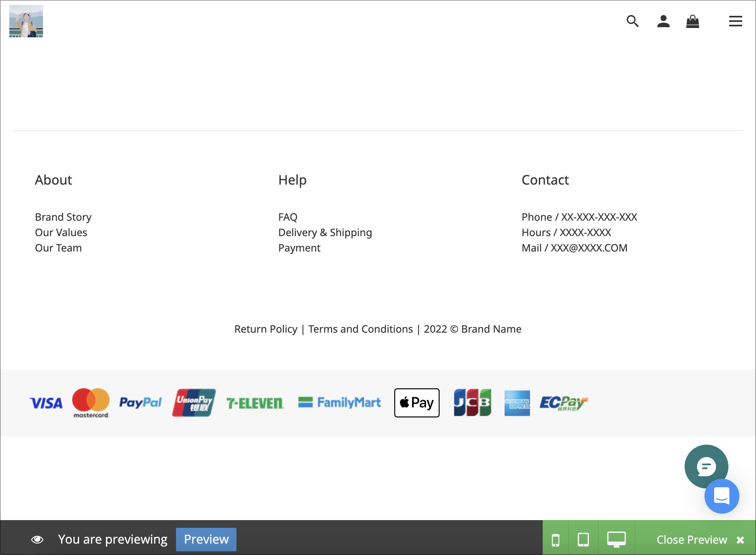Click the Mastercard logo
Screen dimensions: 756x555
click(x=91, y=403)
